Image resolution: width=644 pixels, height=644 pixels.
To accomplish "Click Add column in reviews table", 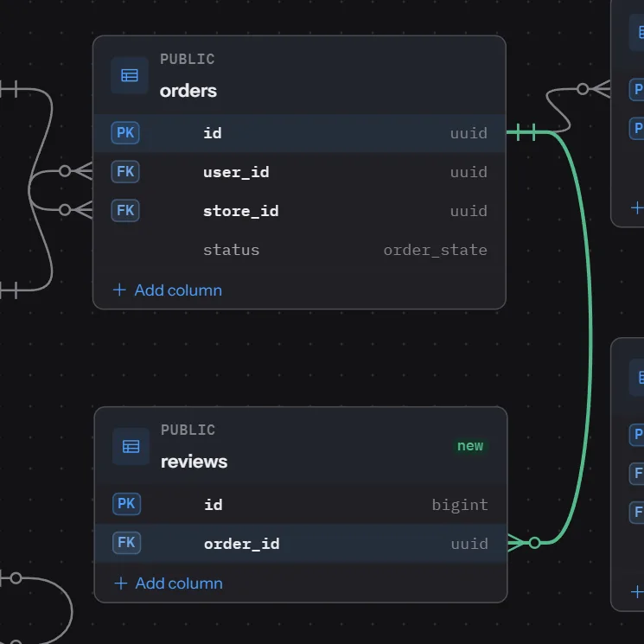I will (169, 583).
